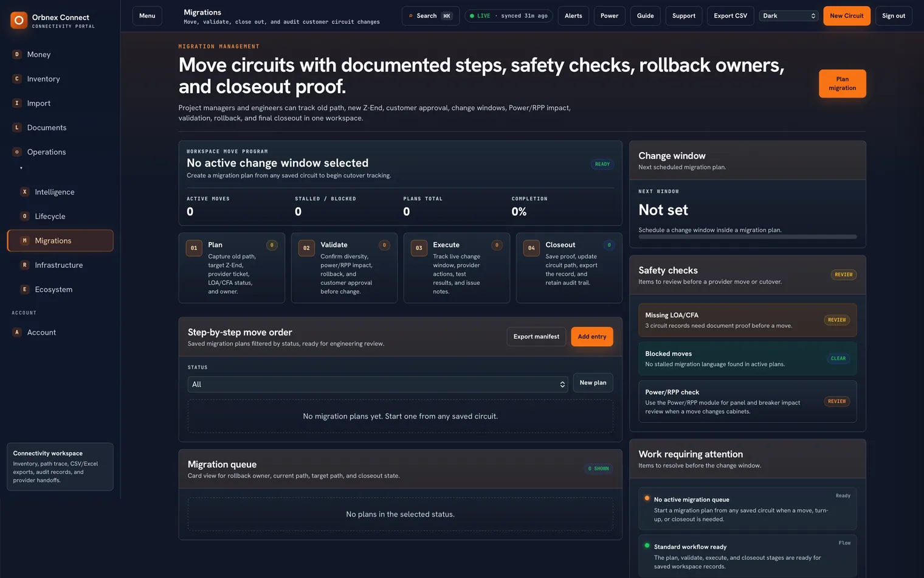The width and height of the screenshot is (924, 578).
Task: Click the M icon beside Migrations
Action: pos(25,240)
